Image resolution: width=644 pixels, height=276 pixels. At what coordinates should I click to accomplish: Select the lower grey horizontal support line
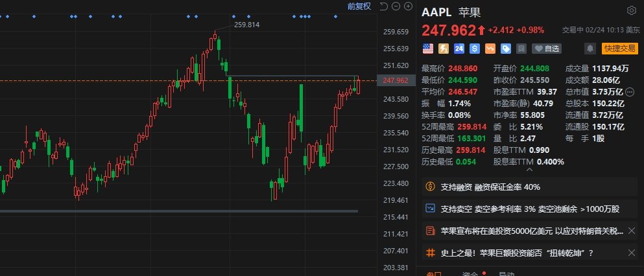179,211
